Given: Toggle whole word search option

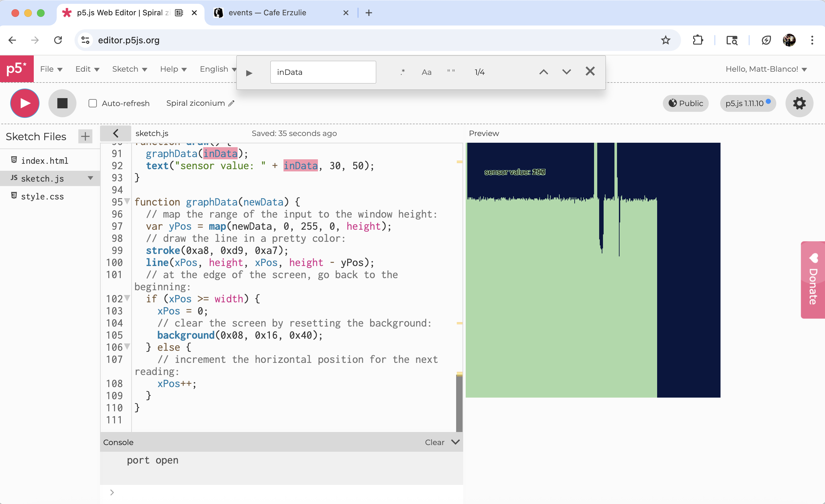Looking at the screenshot, I should 451,72.
